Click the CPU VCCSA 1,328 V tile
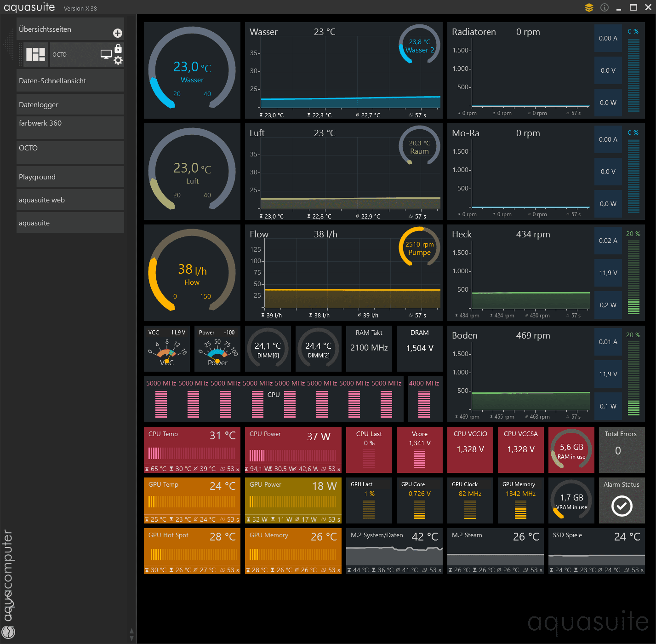 tap(521, 450)
